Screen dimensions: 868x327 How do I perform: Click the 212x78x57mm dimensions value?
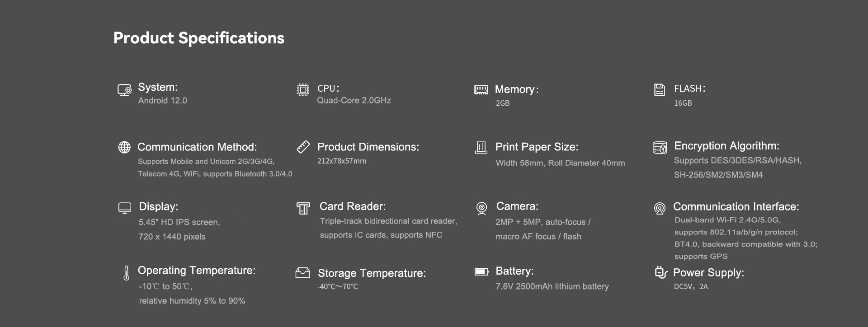coord(342,161)
